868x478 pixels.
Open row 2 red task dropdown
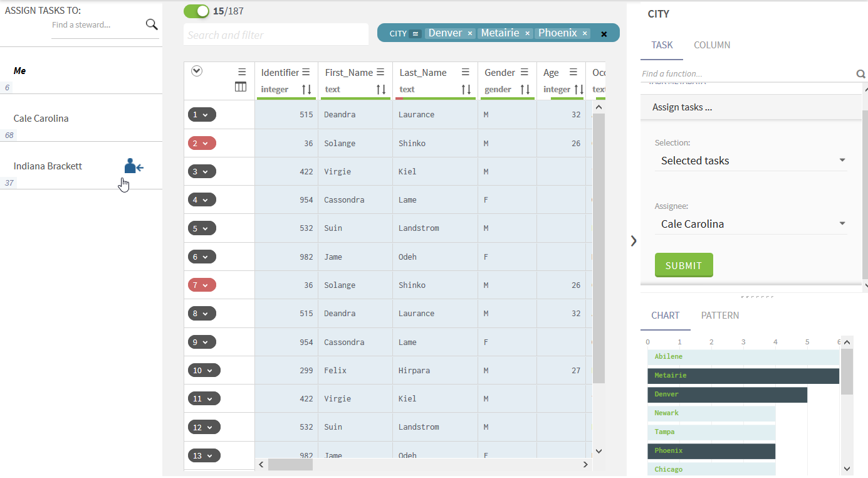tap(202, 144)
